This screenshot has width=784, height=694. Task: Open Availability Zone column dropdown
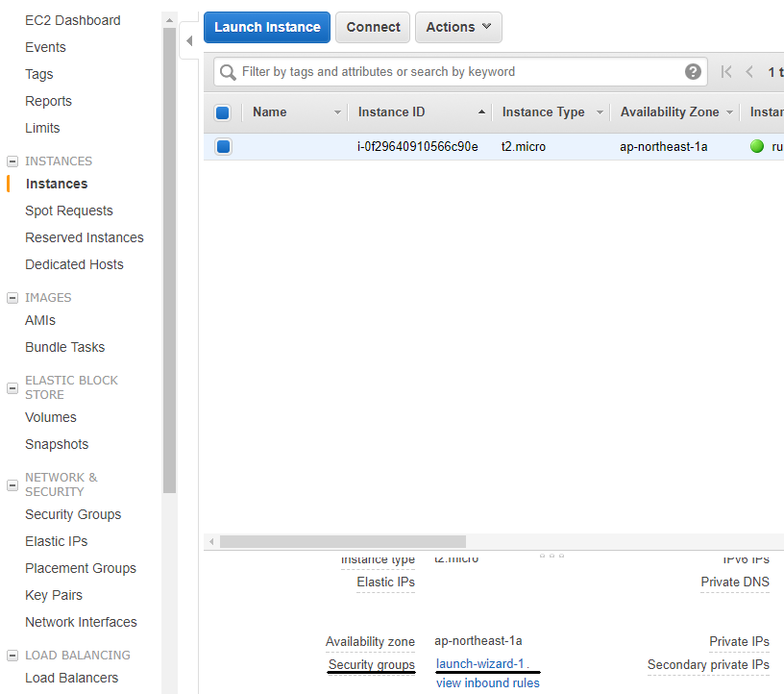pos(729,112)
